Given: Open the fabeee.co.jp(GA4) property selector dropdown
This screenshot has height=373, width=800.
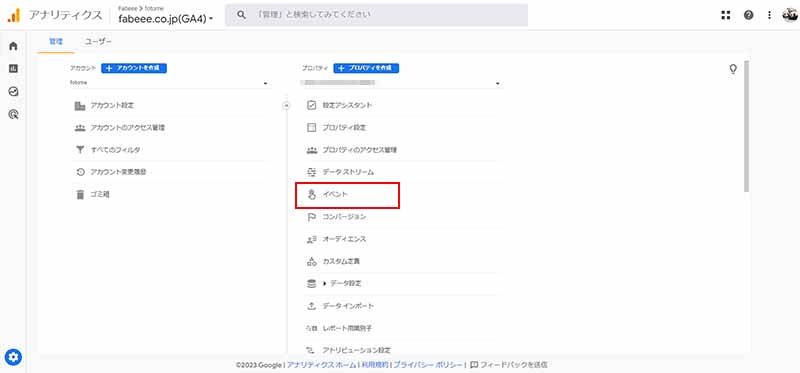Looking at the screenshot, I should [x=166, y=19].
